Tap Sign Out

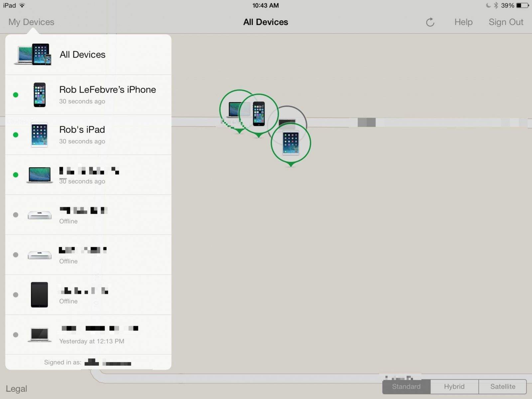tap(506, 22)
